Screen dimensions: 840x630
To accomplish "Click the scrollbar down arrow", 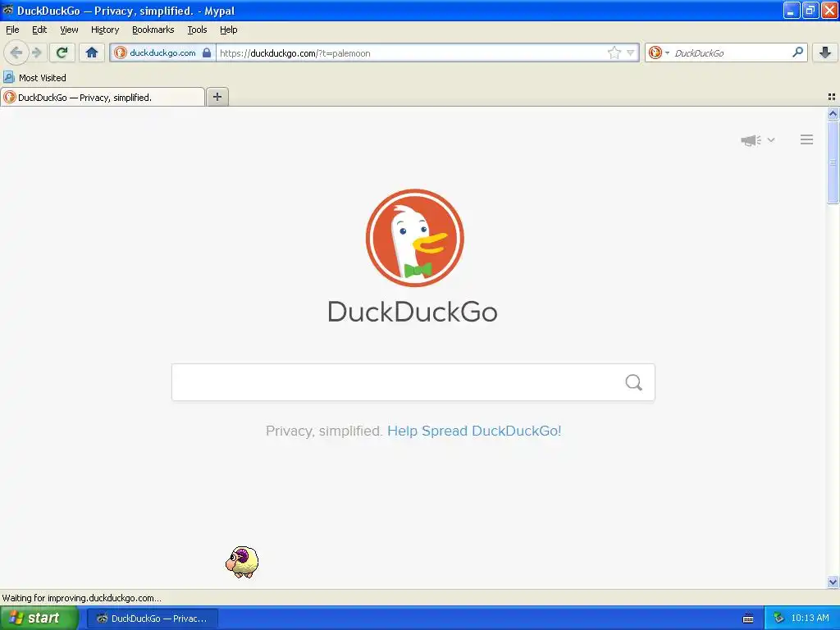I will (833, 582).
